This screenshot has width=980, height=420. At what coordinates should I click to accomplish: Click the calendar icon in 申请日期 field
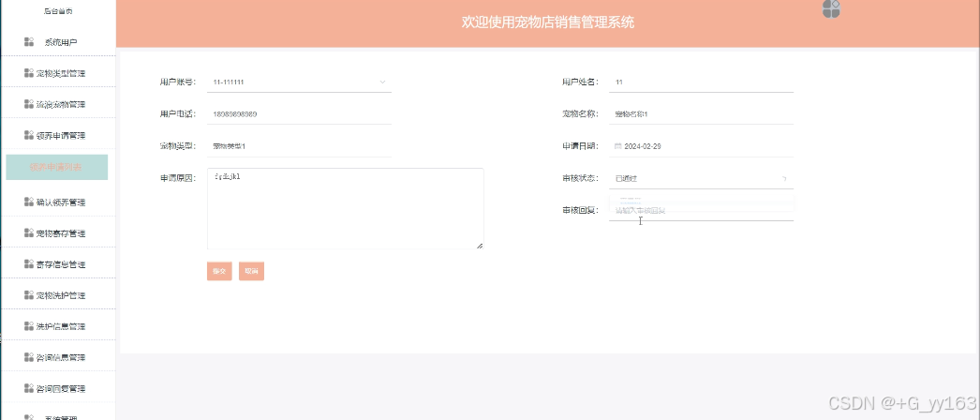[x=617, y=146]
